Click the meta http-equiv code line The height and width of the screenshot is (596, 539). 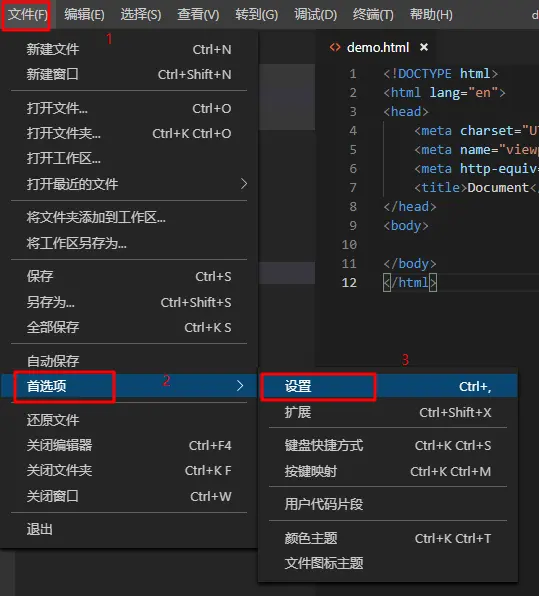click(x=476, y=169)
